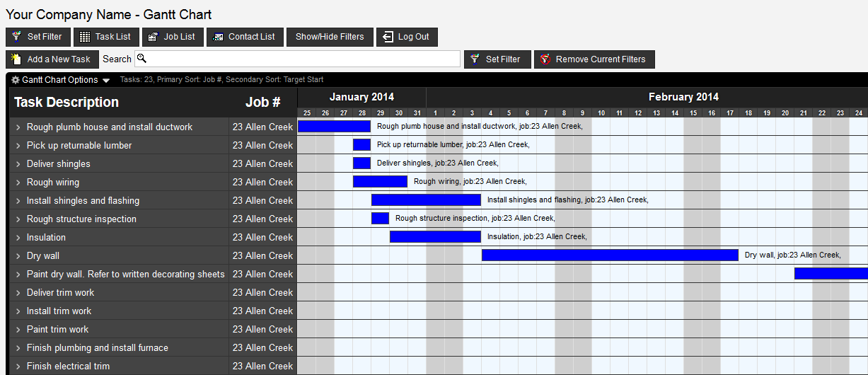Click the Job List icon button
Image resolution: width=868 pixels, height=375 pixels.
(154, 37)
